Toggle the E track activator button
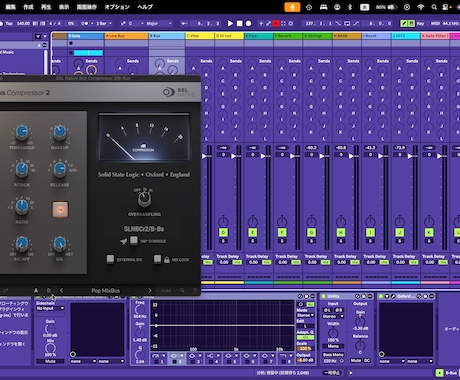This screenshot has height=380, width=460. click(252, 232)
